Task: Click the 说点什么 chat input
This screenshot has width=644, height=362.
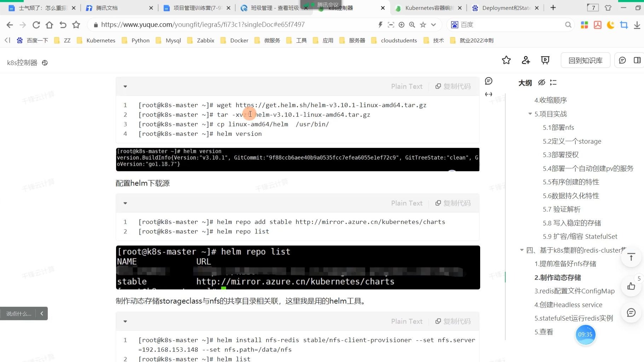Action: click(x=18, y=314)
